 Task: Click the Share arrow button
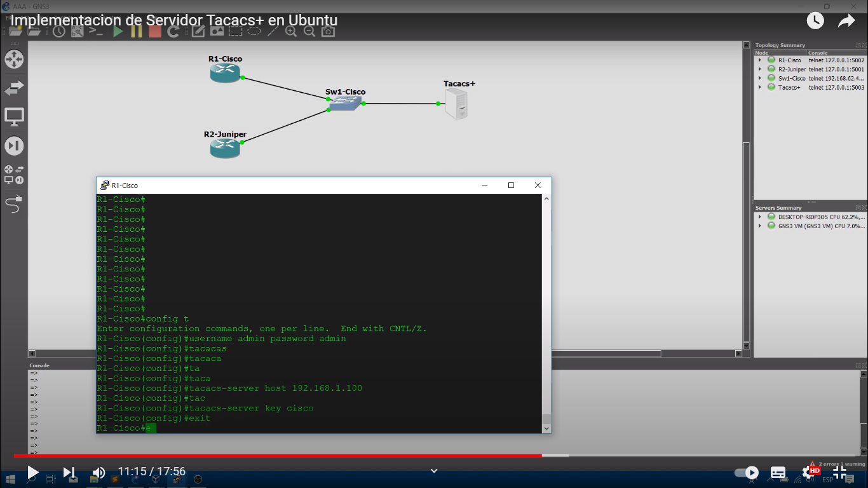tap(846, 20)
